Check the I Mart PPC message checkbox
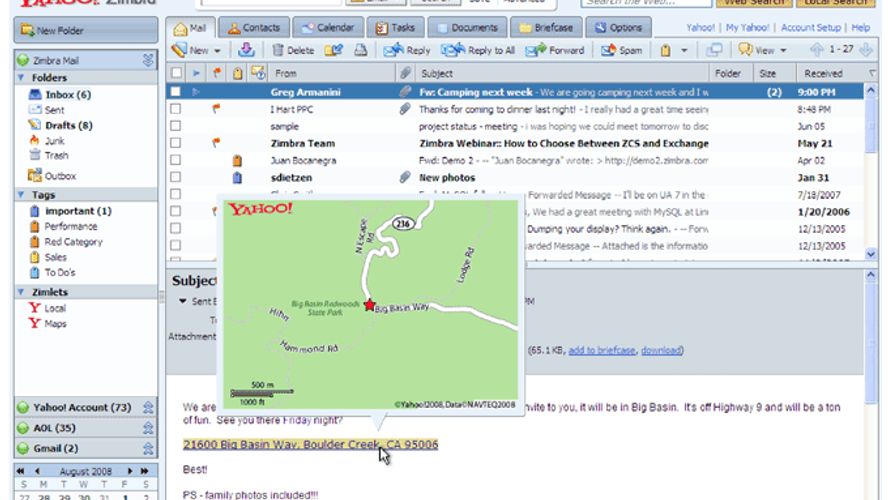This screenshot has width=888, height=500. 176,109
